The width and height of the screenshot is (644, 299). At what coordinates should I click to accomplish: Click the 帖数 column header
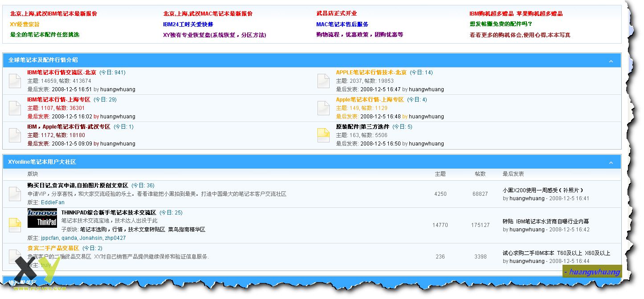pyautogui.click(x=480, y=174)
